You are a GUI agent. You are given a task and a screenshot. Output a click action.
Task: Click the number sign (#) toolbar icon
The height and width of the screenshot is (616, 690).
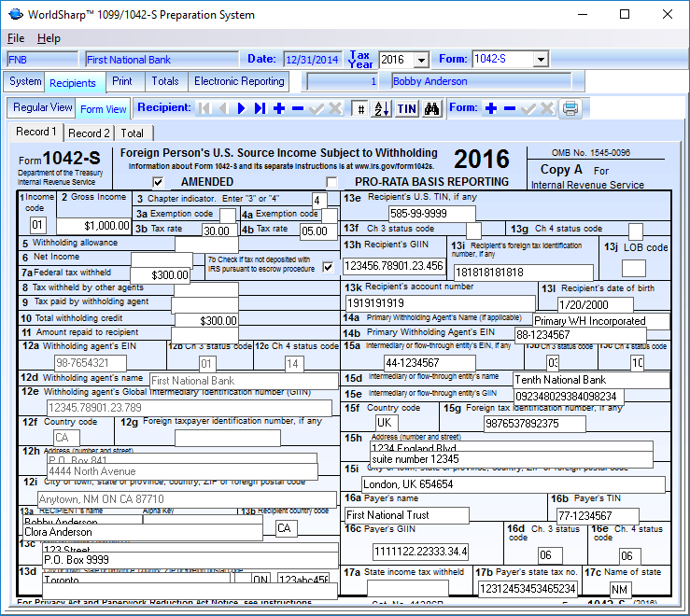point(360,108)
